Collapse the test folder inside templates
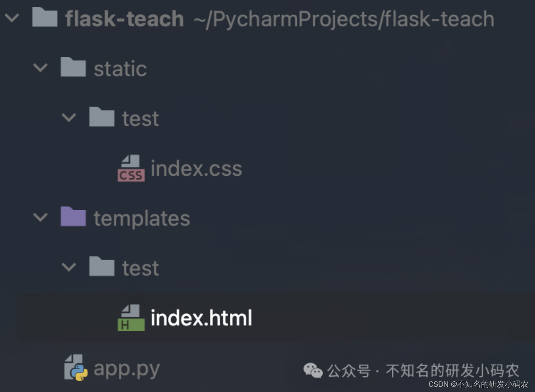 69,267
